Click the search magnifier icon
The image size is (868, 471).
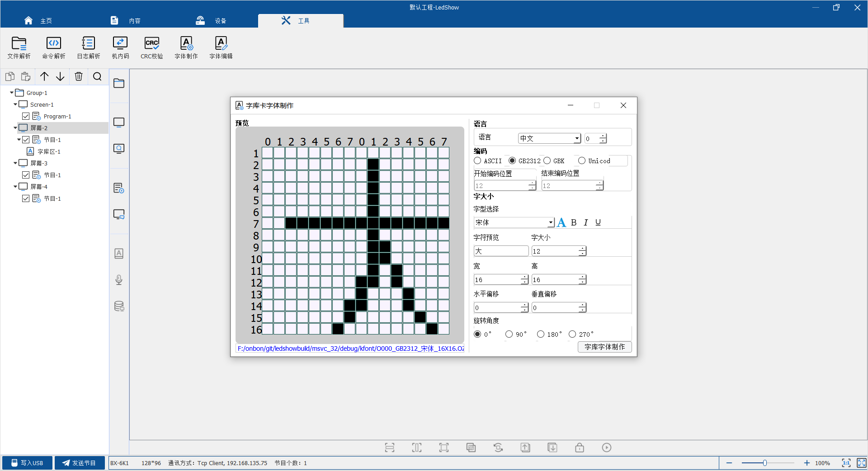[x=97, y=76]
